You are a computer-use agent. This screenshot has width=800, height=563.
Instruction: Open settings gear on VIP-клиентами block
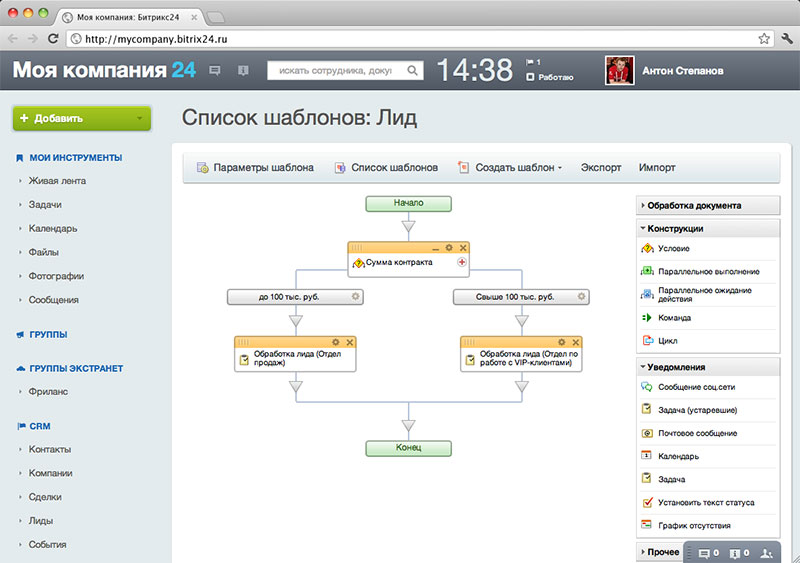point(562,342)
